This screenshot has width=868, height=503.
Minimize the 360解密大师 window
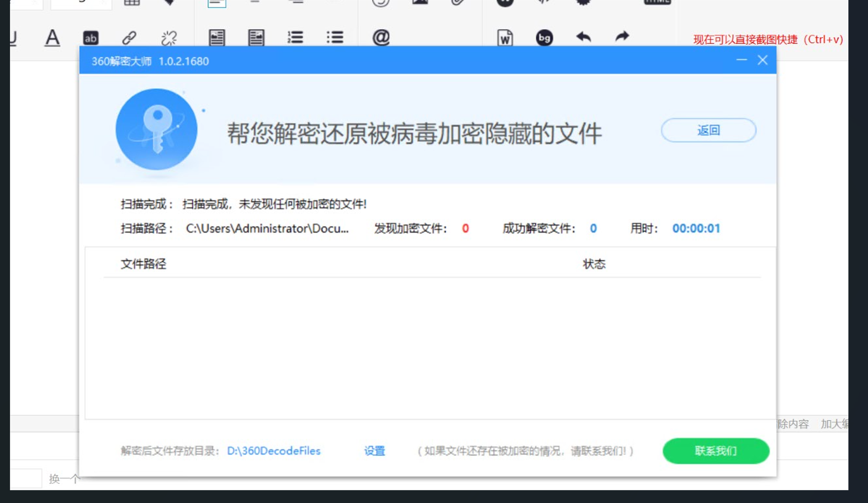[741, 60]
